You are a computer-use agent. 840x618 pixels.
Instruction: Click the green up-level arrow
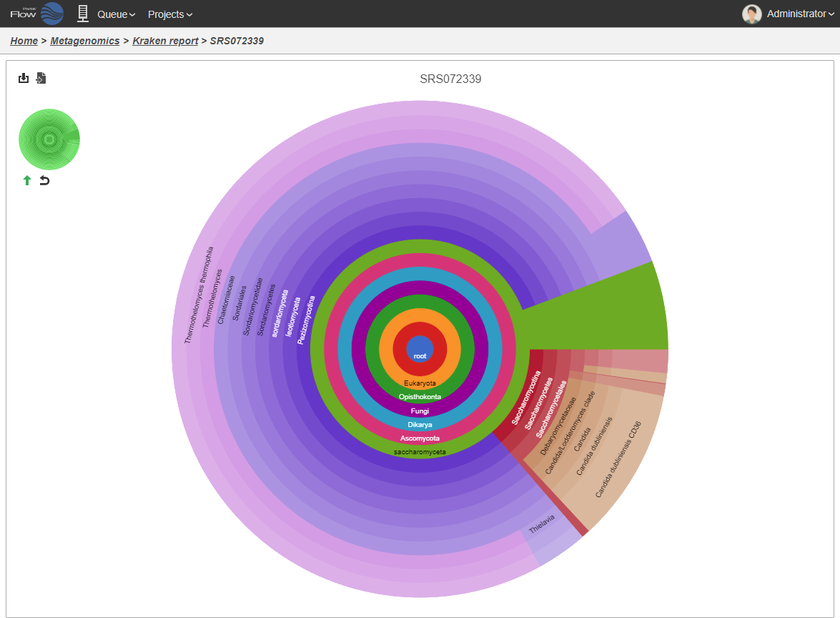(26, 180)
